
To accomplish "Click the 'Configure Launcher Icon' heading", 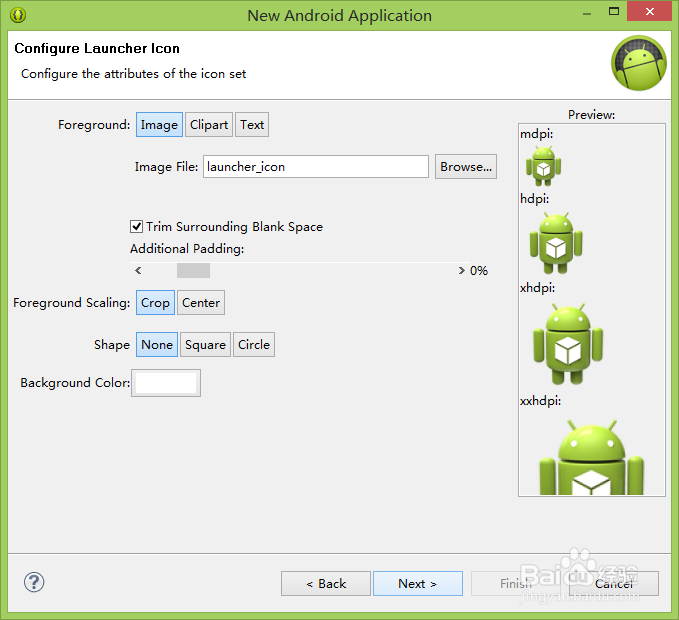I will [x=97, y=48].
